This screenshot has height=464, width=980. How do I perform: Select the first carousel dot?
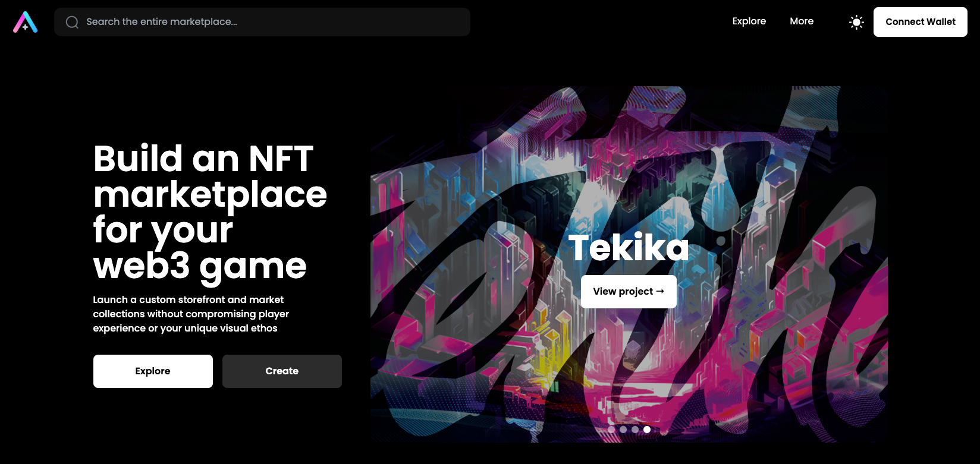[611, 430]
